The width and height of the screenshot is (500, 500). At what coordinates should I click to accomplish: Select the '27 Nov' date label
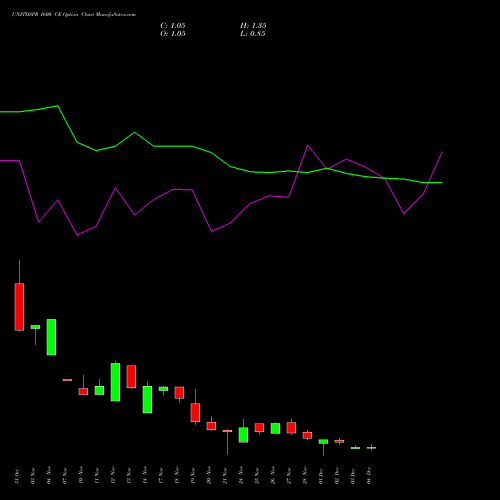[289, 476]
